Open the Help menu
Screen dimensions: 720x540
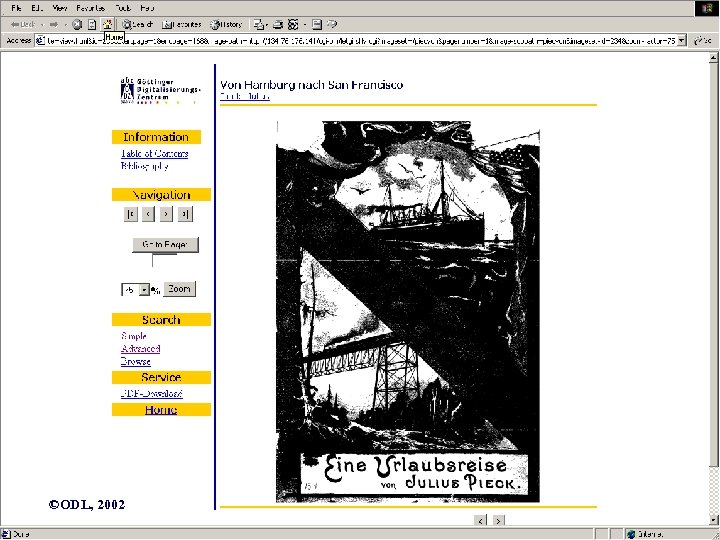[147, 8]
